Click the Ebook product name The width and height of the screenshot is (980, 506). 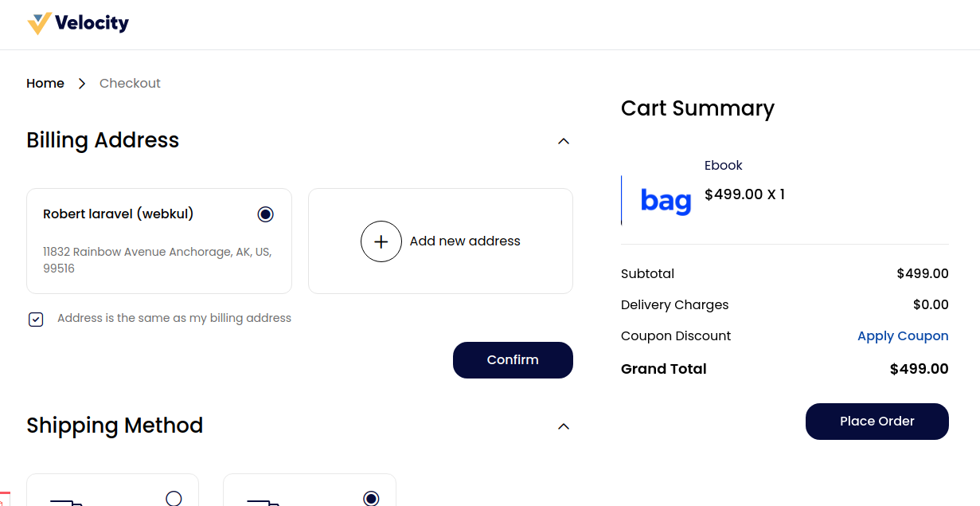click(x=723, y=165)
